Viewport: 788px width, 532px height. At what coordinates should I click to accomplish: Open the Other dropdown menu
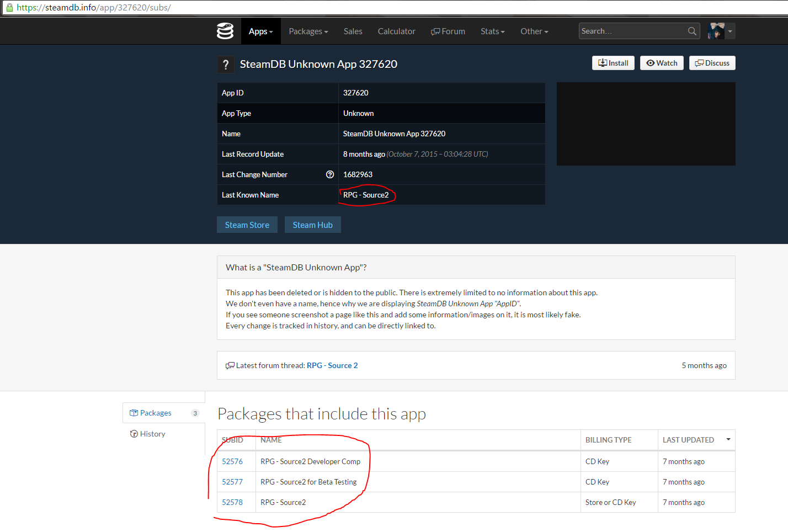[x=534, y=31]
